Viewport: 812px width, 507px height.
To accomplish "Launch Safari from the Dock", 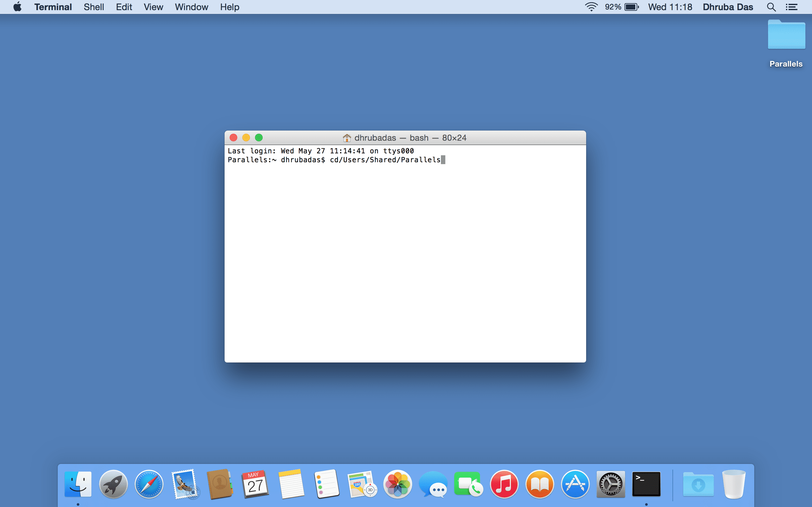I will pos(149,484).
